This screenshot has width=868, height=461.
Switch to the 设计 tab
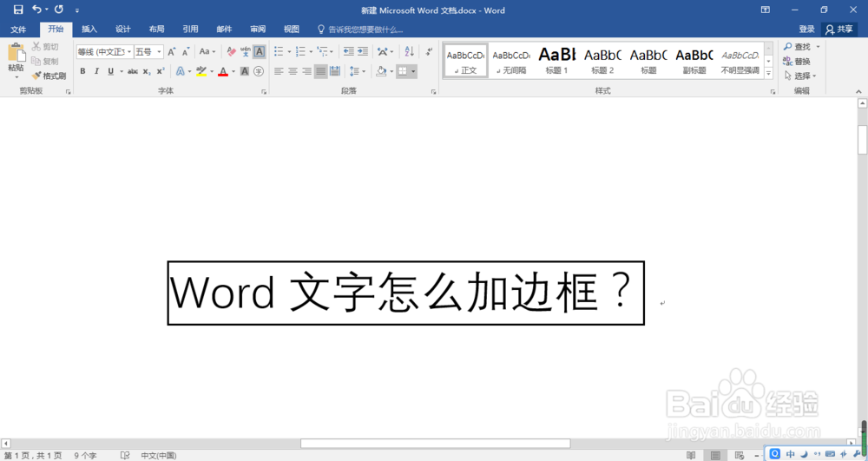(x=123, y=30)
